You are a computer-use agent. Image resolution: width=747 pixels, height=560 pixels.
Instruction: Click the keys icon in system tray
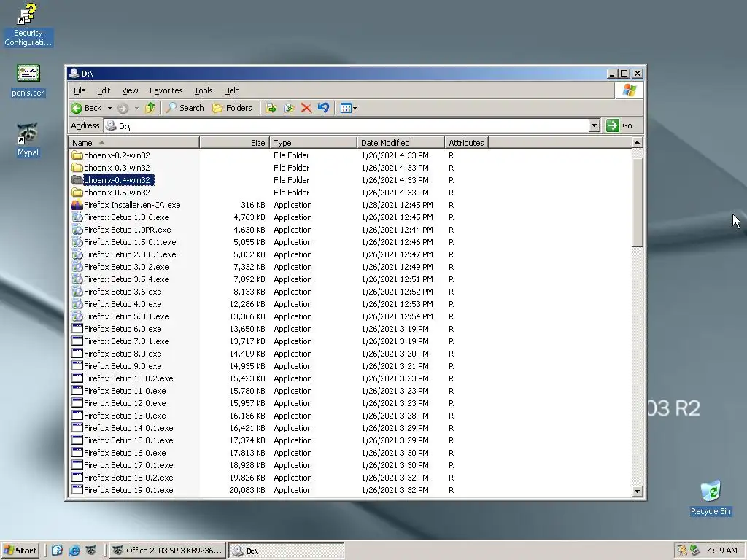click(x=682, y=551)
